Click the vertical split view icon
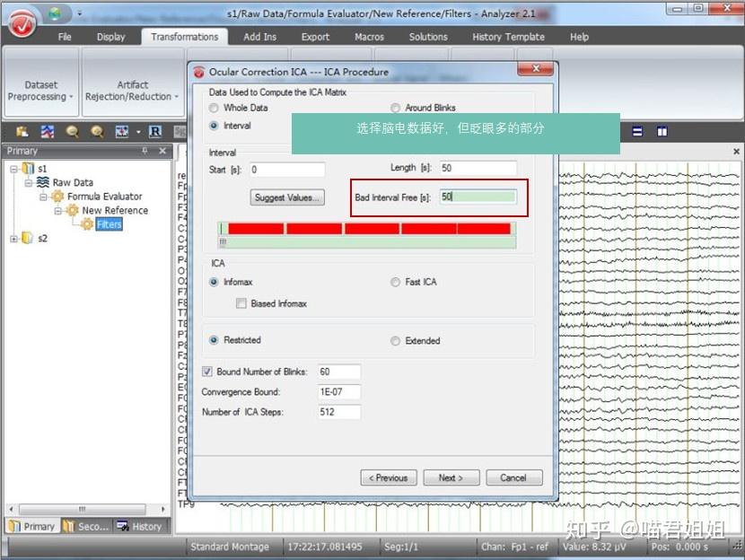 (662, 132)
